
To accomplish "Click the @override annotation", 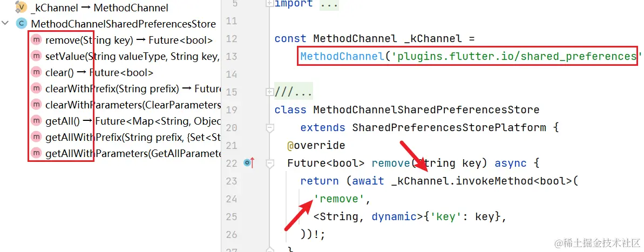I will coord(316,145).
